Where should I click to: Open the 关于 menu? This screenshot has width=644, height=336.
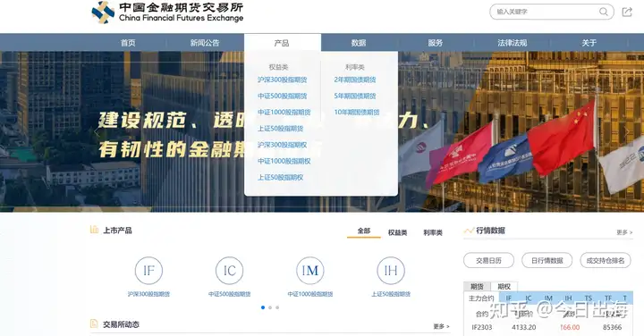pyautogui.click(x=589, y=43)
